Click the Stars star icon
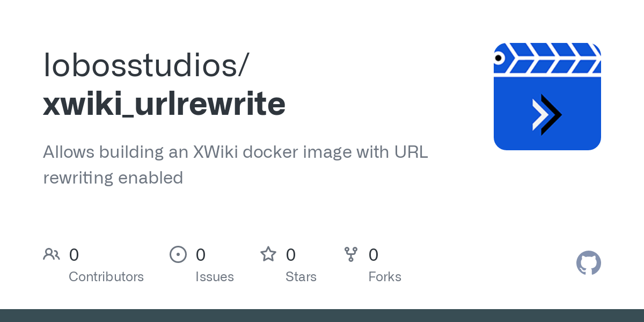 pyautogui.click(x=268, y=254)
